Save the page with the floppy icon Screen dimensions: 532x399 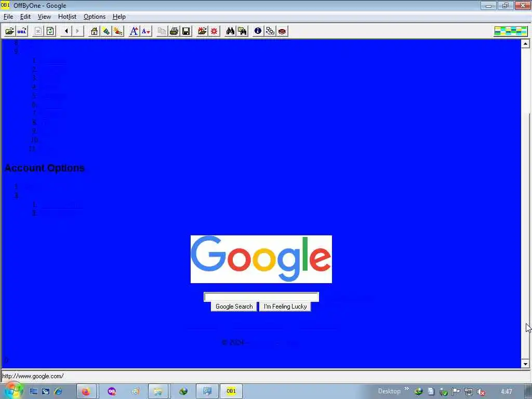click(186, 31)
